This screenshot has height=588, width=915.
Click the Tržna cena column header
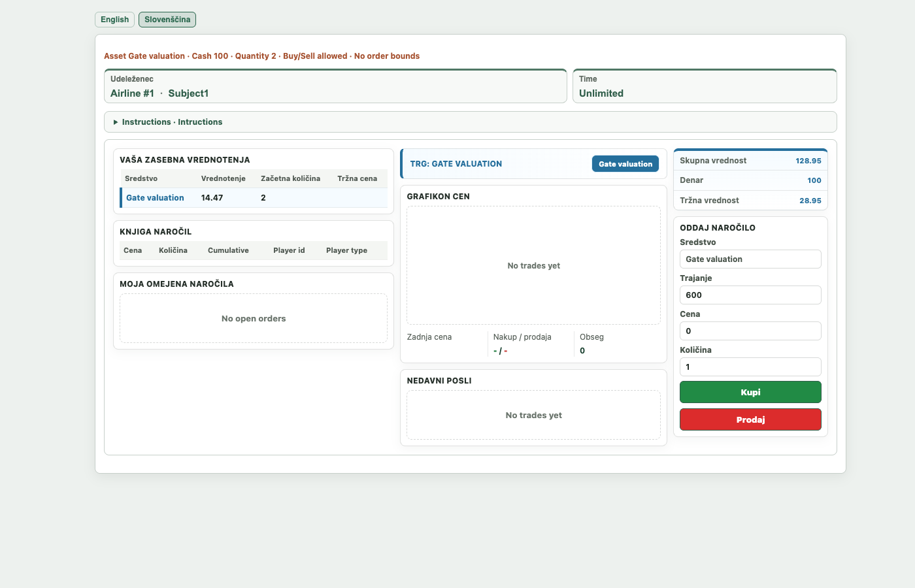click(x=357, y=178)
